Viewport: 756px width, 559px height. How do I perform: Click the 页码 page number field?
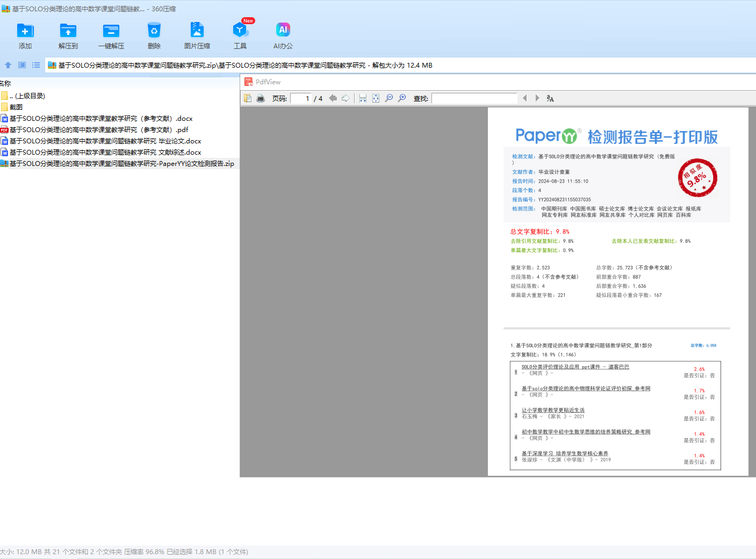click(x=301, y=98)
